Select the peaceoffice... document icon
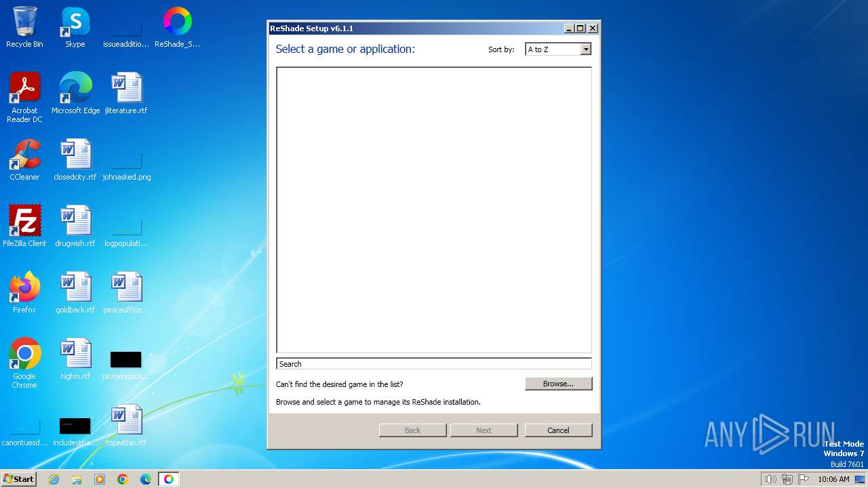Screen dimensions: 868x488 (x=126, y=293)
